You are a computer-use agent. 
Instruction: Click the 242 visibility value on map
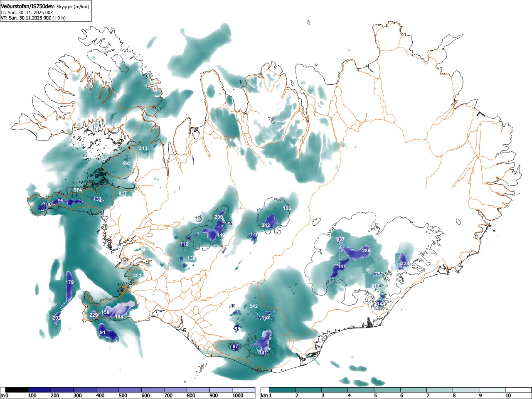(266, 225)
